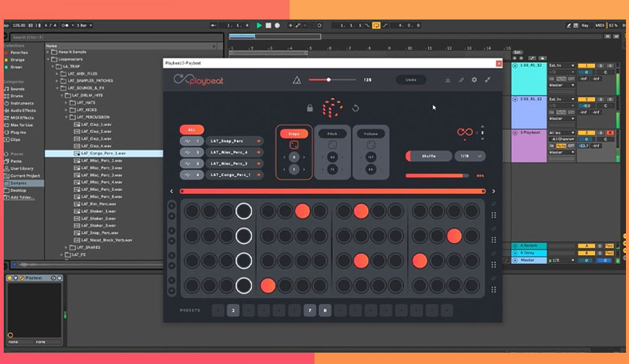Image resolution: width=629 pixels, height=364 pixels.
Task: Click the Playbeat randomize dice icon
Action: (x=332, y=108)
